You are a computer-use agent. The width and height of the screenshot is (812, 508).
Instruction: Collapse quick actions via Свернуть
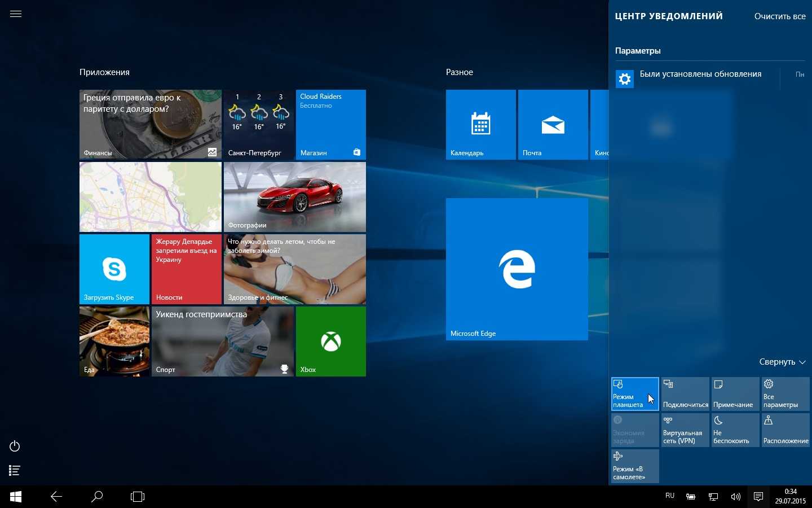coord(782,362)
